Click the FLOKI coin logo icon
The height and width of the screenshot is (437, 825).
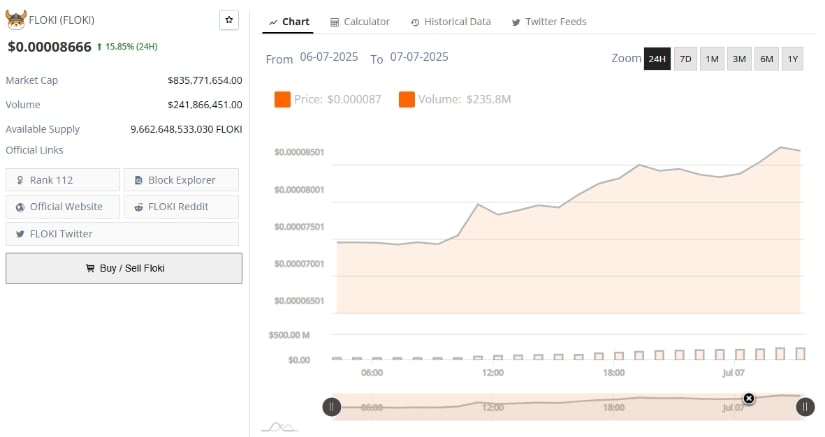click(16, 20)
